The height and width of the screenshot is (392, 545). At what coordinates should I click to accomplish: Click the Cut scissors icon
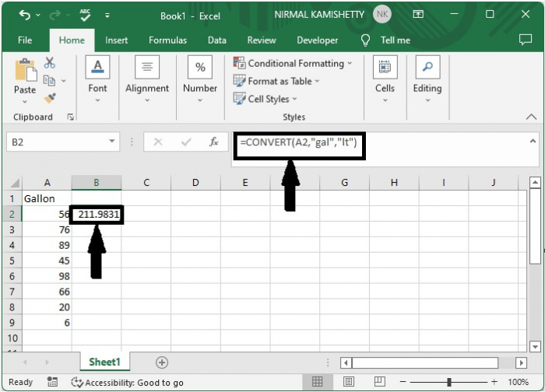point(50,63)
